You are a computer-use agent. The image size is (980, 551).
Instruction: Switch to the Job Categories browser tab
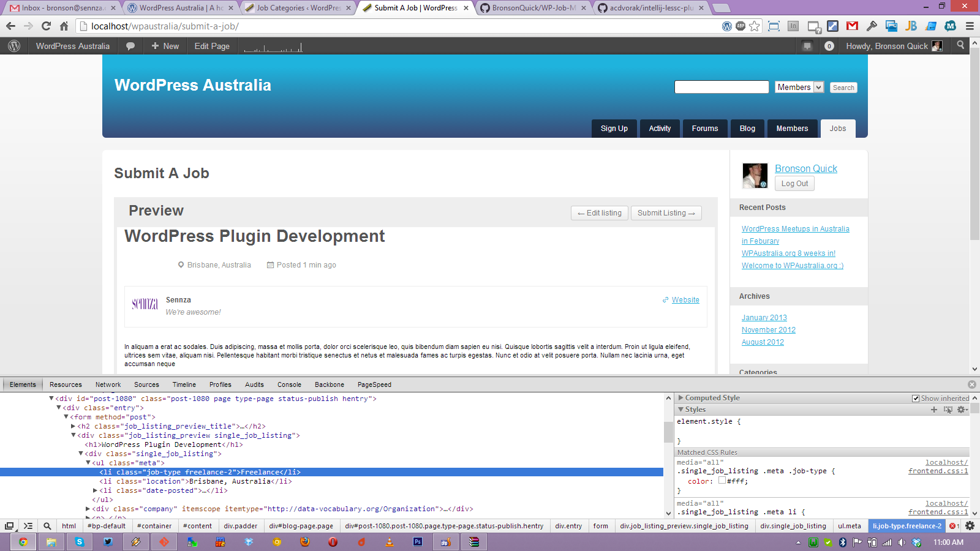[x=298, y=8]
